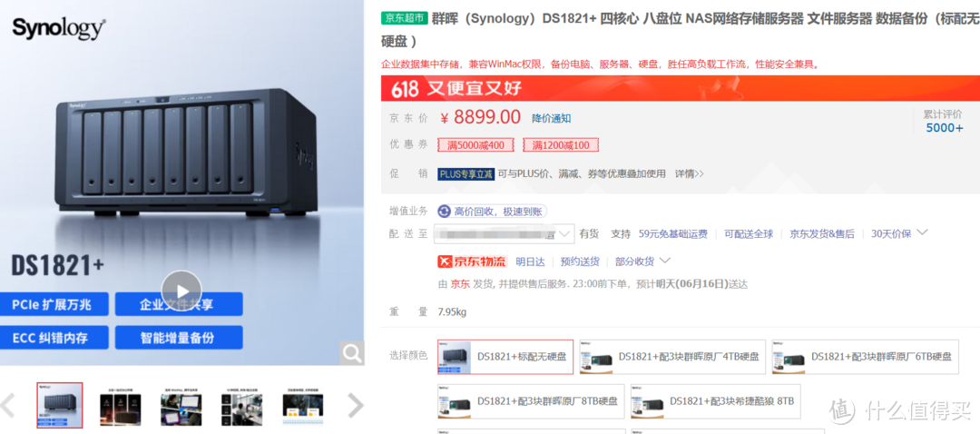This screenshot has height=434, width=980.
Task: Go to previous thumbnails with left arrow
Action: [x=7, y=405]
